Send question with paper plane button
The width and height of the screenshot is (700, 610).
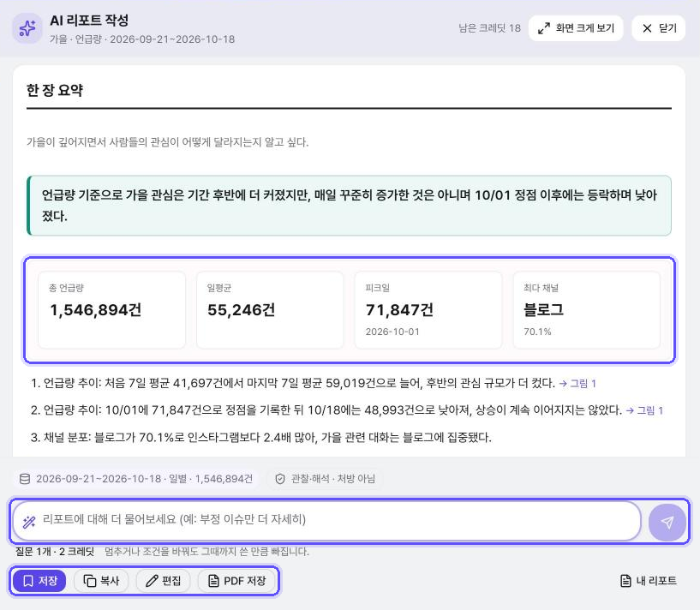pos(667,522)
